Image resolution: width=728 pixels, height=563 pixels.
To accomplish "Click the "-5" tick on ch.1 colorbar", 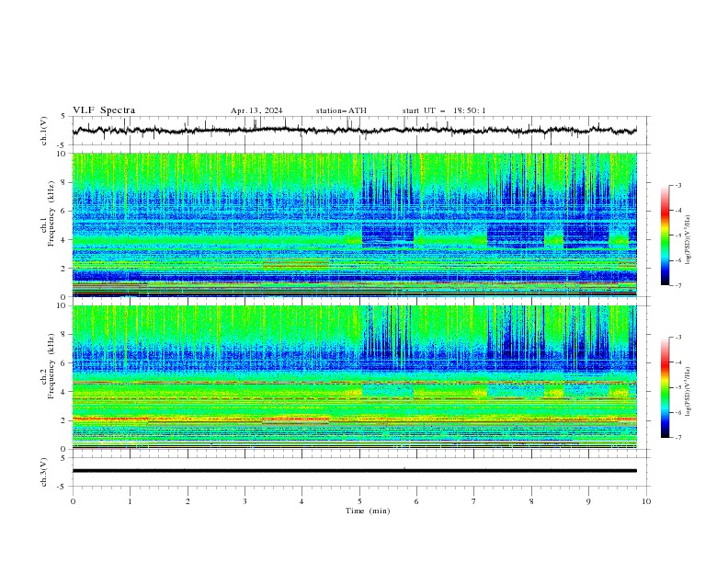I will (x=678, y=236).
